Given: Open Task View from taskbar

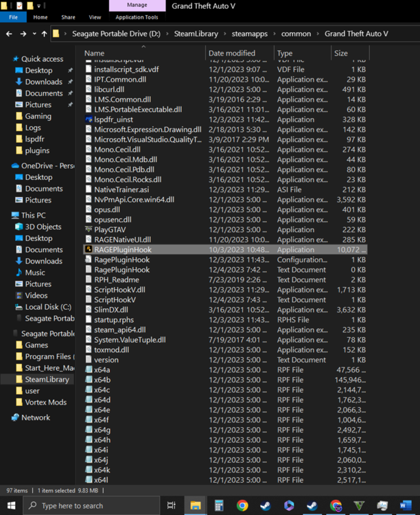Looking at the screenshot, I should (x=172, y=505).
